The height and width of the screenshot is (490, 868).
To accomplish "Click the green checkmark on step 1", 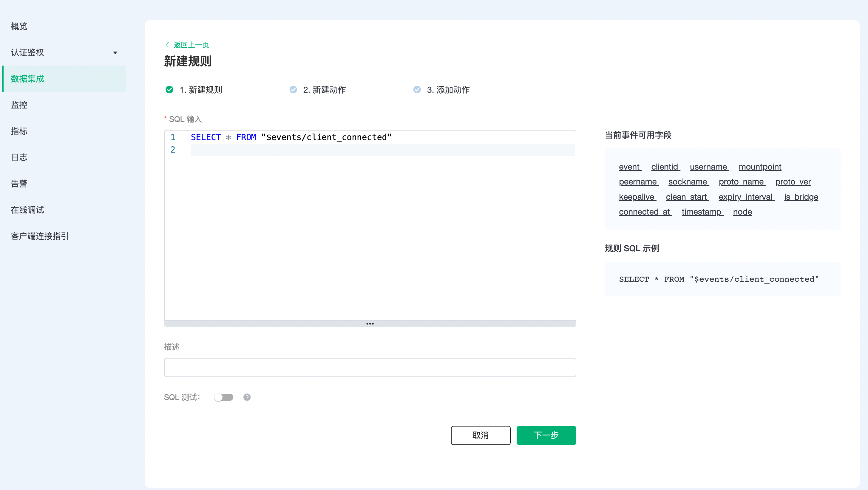I will (x=169, y=90).
